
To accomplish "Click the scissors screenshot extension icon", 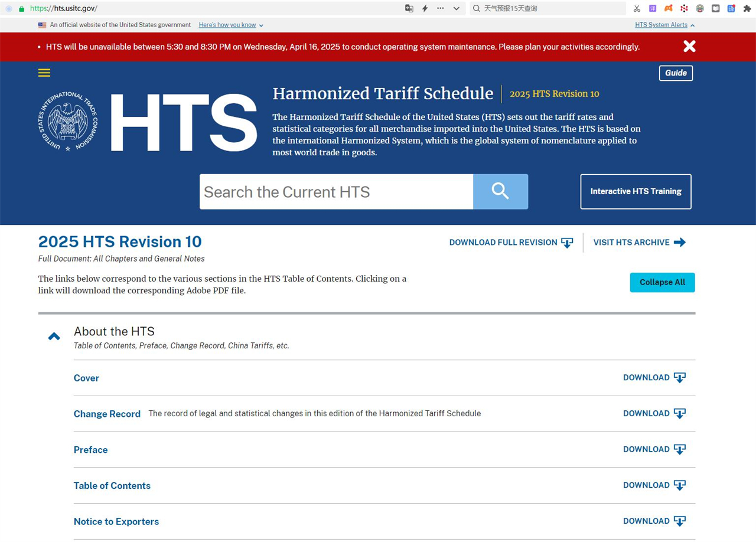I will pos(637,8).
